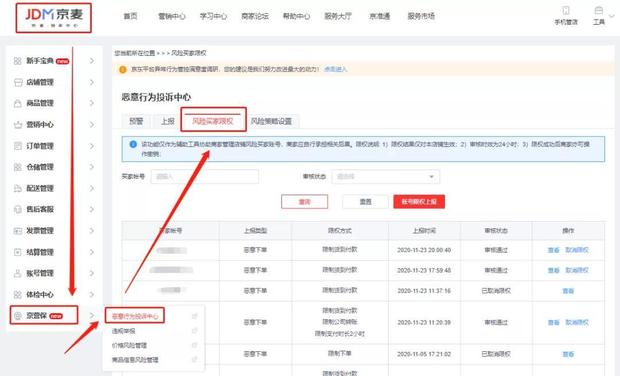Expand 京营保 sidebar chevron
The width and height of the screenshot is (620, 376).
click(x=92, y=316)
